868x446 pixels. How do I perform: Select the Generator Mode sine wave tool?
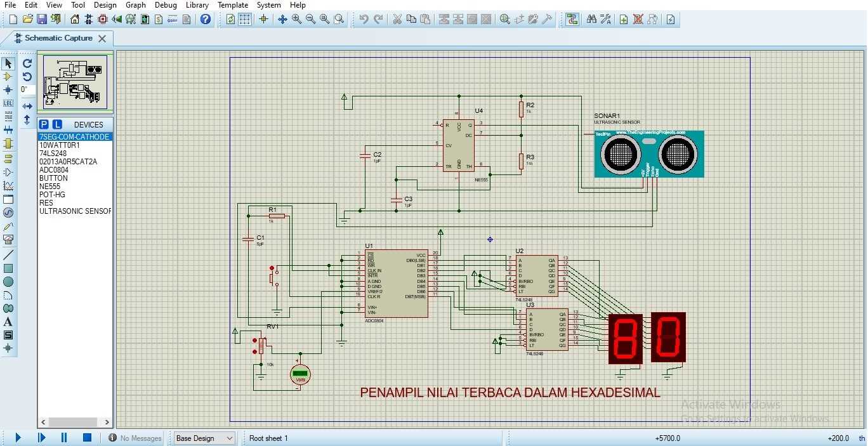click(8, 213)
